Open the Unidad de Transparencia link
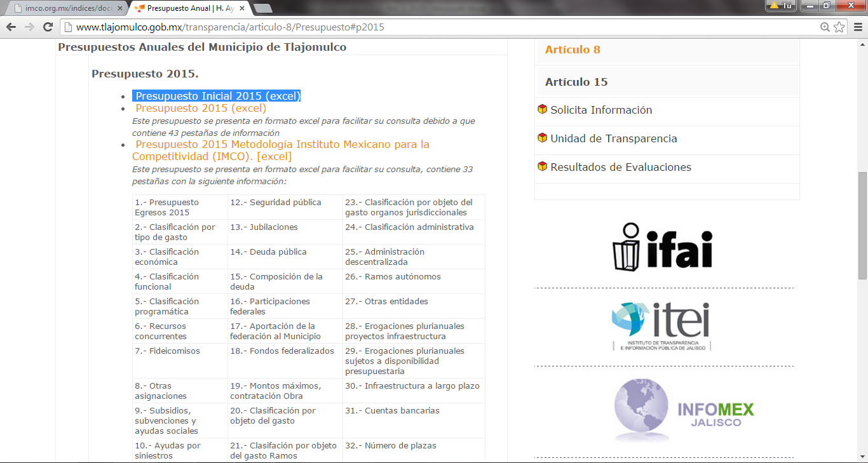 pyautogui.click(x=614, y=138)
